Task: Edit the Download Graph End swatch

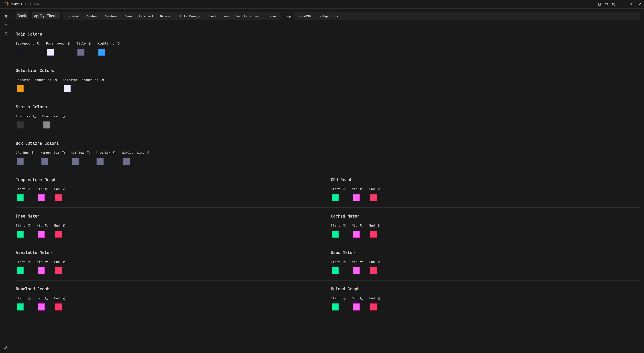Action: click(x=59, y=307)
